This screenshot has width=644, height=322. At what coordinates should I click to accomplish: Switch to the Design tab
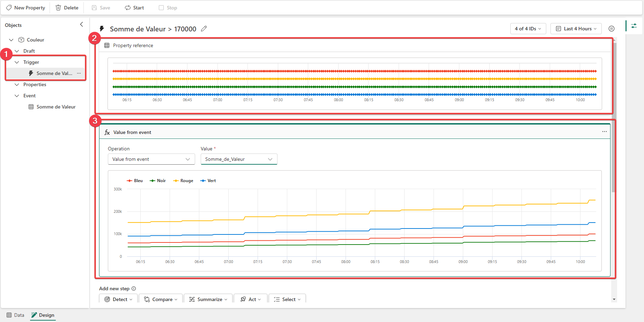43,315
